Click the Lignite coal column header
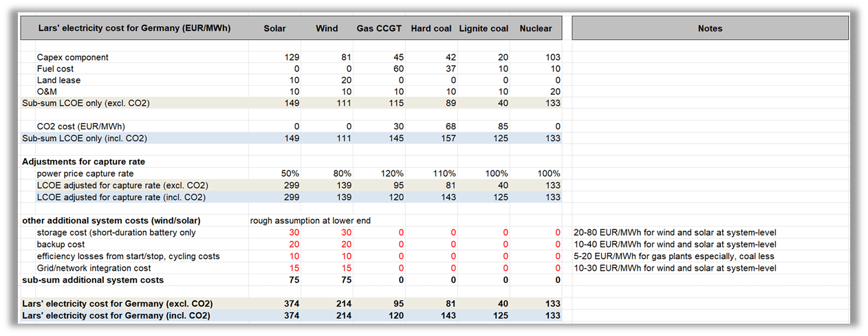This screenshot has height=336, width=868. tap(484, 29)
